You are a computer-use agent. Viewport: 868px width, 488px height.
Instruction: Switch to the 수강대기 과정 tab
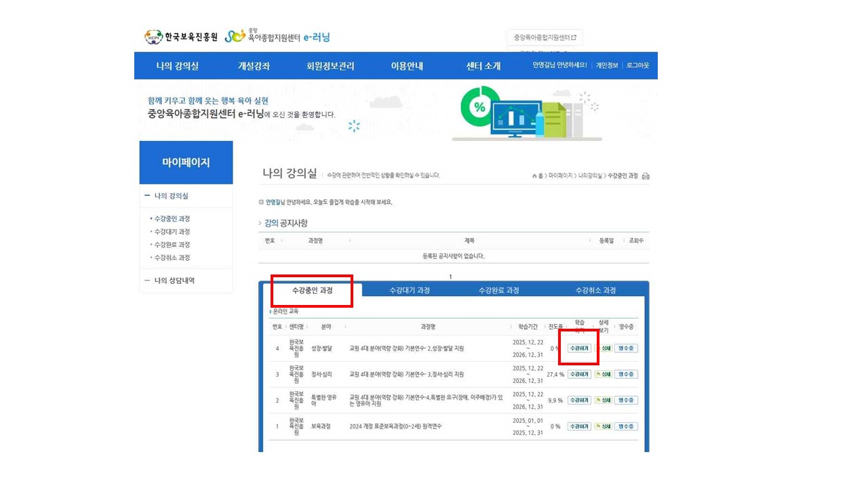click(x=410, y=290)
